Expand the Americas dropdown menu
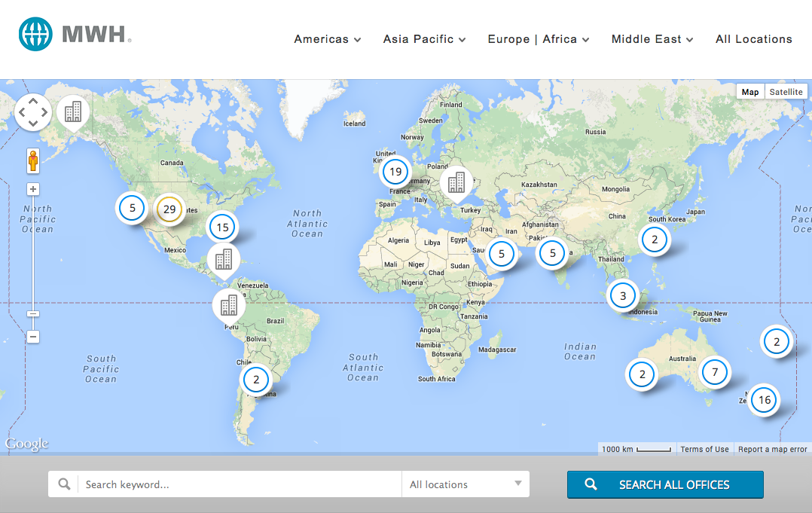 [327, 39]
